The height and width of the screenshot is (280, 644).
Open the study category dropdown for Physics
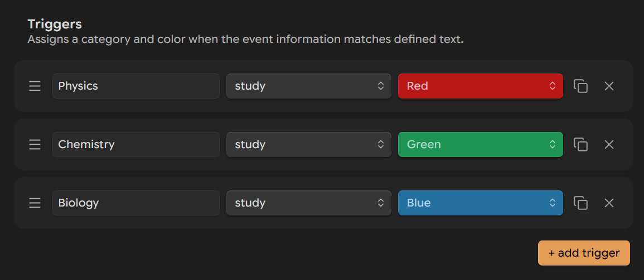(x=309, y=86)
